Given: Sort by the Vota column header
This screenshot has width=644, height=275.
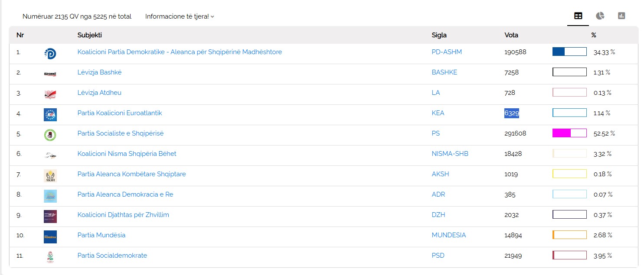Looking at the screenshot, I should click(511, 35).
